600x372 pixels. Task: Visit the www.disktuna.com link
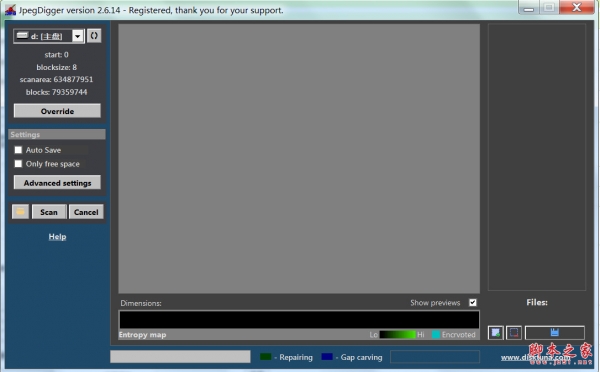point(535,357)
